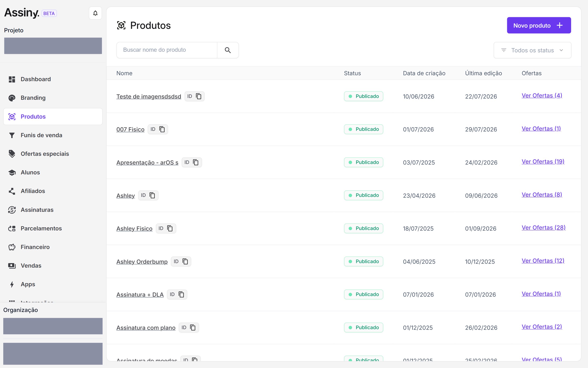This screenshot has height=368, width=588.
Task: Open the 007 Fisico product name
Action: point(130,129)
